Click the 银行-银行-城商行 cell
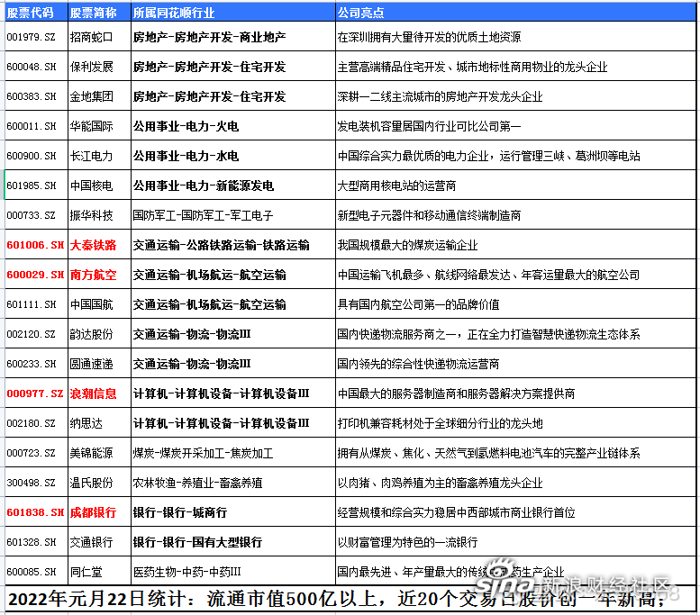Screen dimensions: 700x615 233,512
